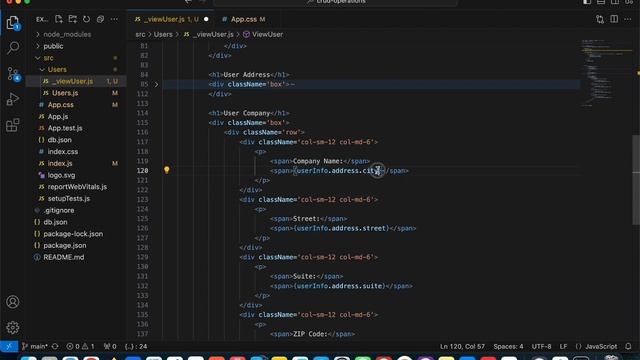The width and height of the screenshot is (640, 360).
Task: Open index.js in the file tree
Action: pos(60,164)
